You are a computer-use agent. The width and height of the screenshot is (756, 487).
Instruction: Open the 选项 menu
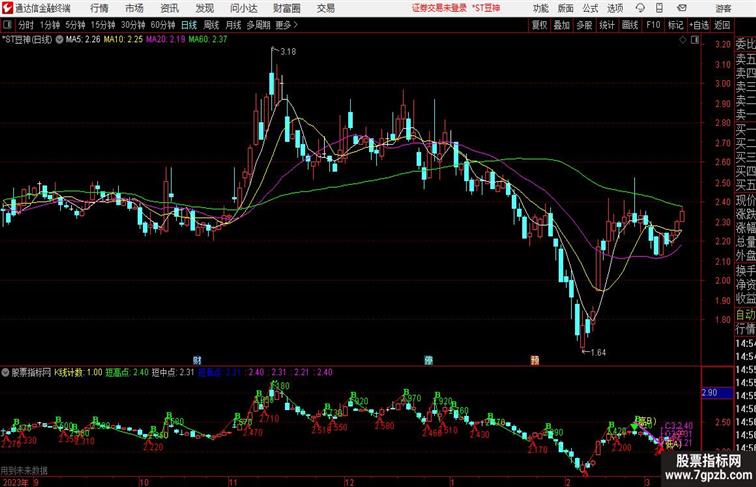point(615,8)
